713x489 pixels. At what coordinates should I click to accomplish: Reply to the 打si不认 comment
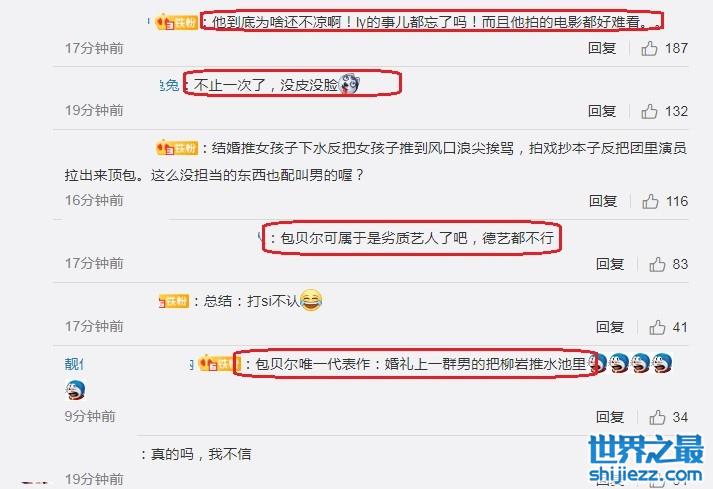point(610,327)
